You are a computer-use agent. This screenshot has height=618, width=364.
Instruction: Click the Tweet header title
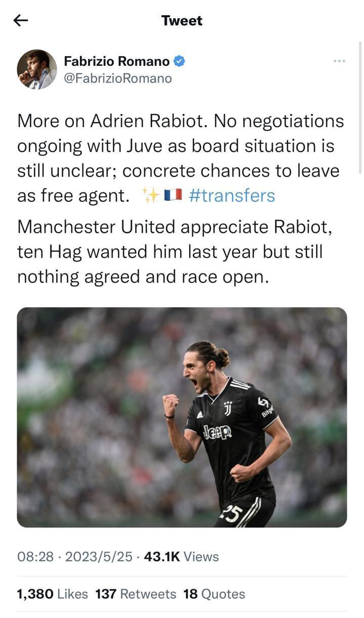point(182,20)
